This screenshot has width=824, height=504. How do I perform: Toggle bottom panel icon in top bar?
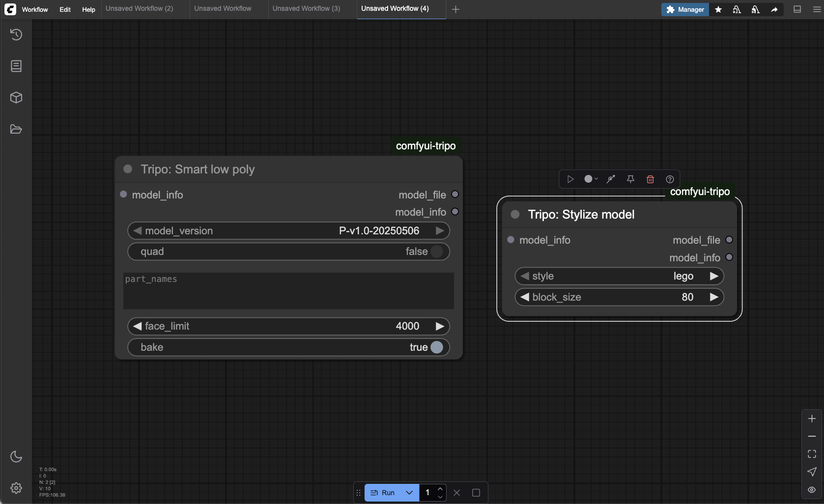(797, 9)
